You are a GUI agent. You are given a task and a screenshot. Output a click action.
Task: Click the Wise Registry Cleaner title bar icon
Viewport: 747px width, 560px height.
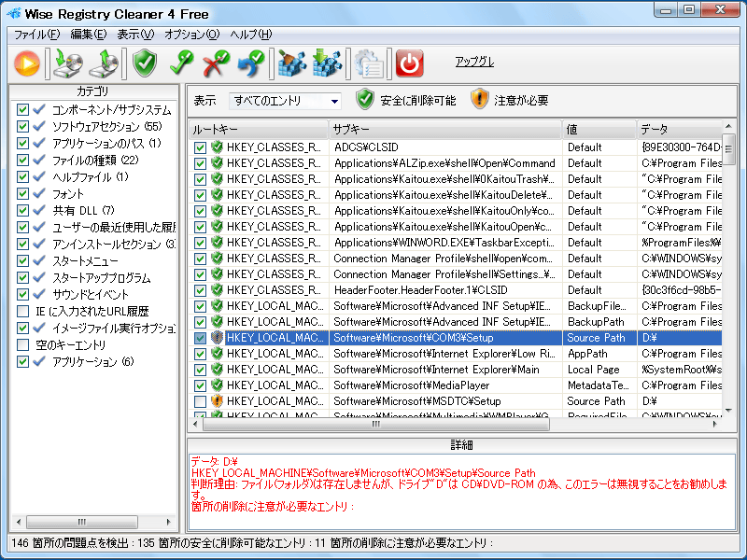tap(13, 13)
